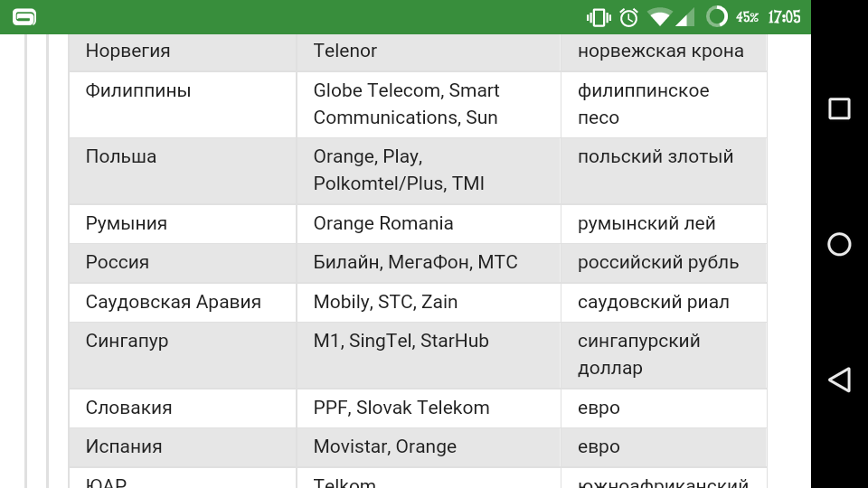This screenshot has height=488, width=868.
Task: Tap the Android home circle button
Action: pyautogui.click(x=839, y=244)
